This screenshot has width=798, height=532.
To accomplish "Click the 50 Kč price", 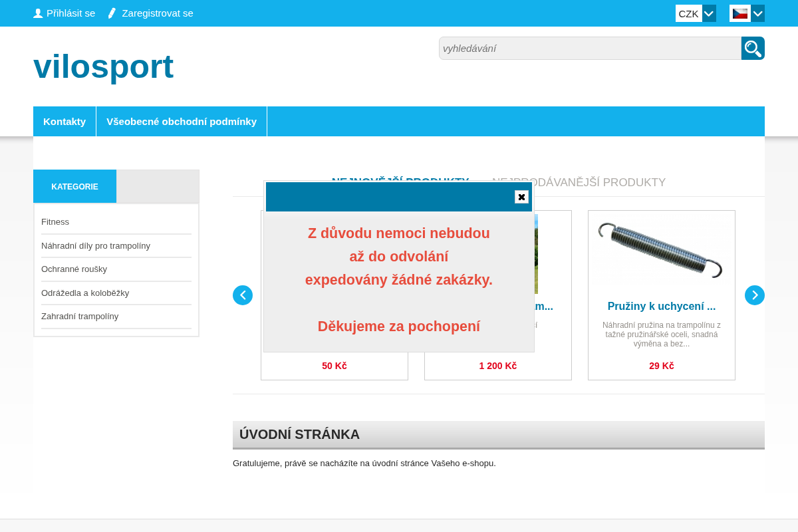I will 334,366.
